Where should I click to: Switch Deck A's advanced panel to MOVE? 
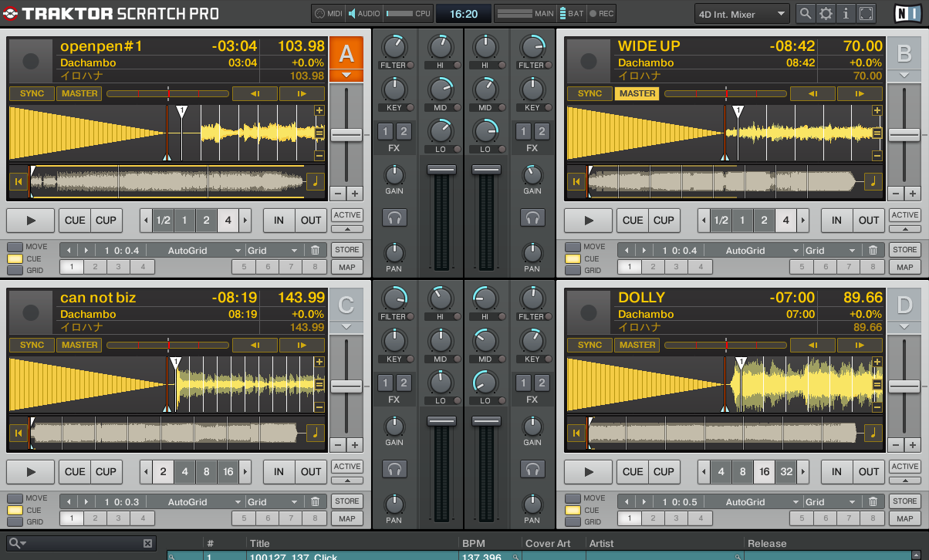coord(15,247)
